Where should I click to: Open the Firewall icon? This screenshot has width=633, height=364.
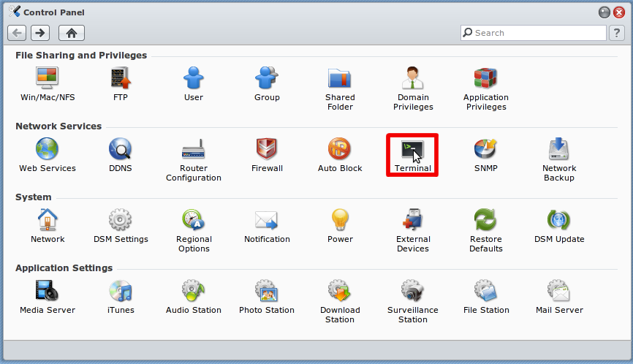[x=267, y=150]
